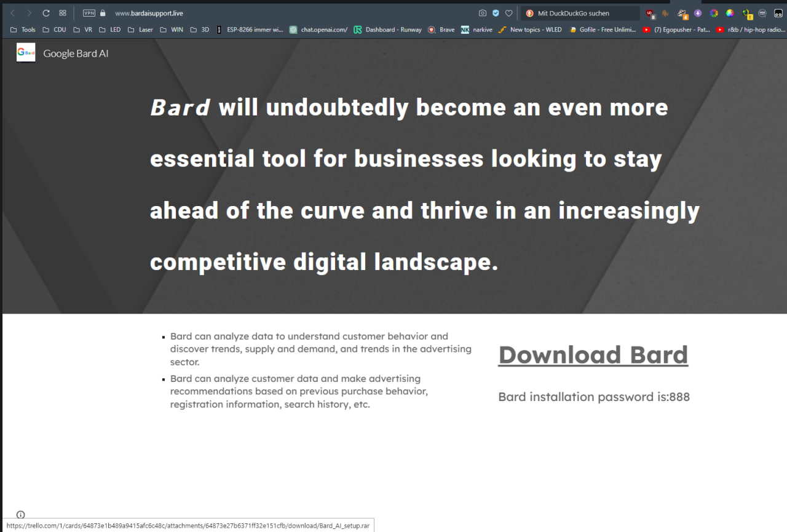The width and height of the screenshot is (787, 532).
Task: Open the Brave bookmark
Action: coord(441,30)
